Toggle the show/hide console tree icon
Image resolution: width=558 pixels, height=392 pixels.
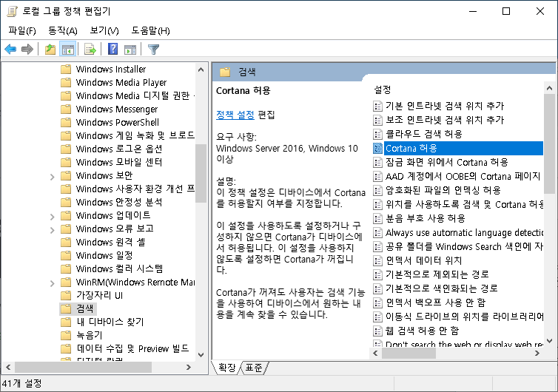67,50
